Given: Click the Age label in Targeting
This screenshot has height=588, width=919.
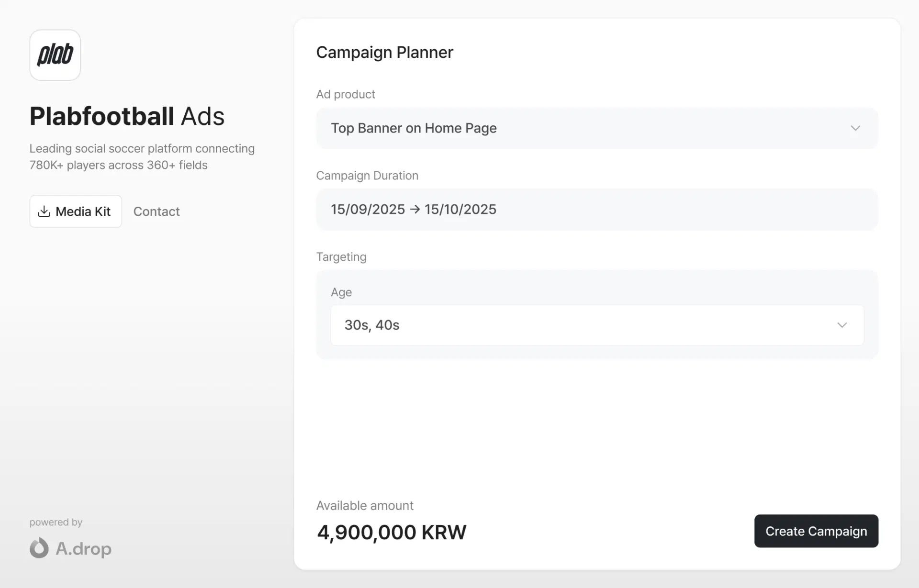Looking at the screenshot, I should 341,292.
